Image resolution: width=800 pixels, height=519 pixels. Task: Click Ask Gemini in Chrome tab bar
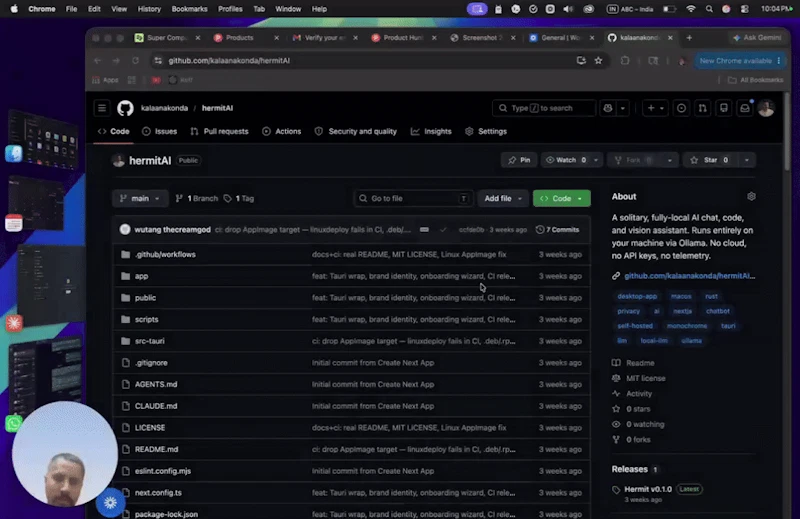[x=757, y=38]
